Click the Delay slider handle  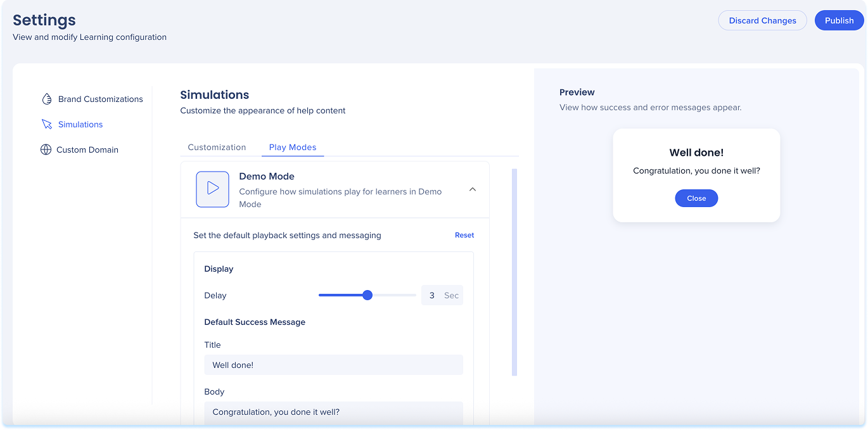[x=367, y=295]
